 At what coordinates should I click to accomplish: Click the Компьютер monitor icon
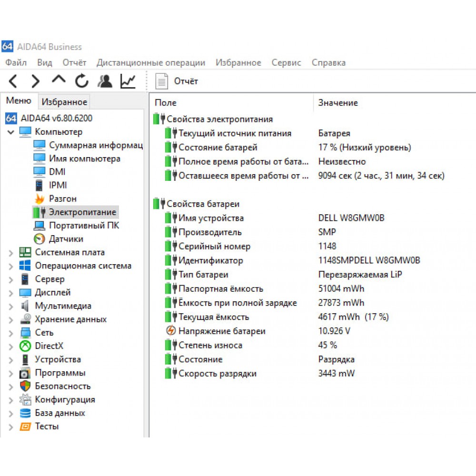point(25,132)
